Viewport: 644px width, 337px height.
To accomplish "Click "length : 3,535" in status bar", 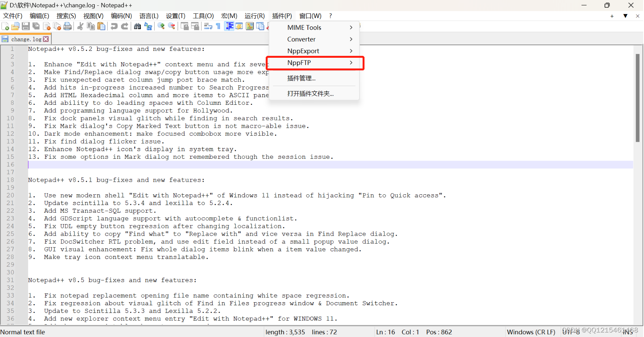I will tap(285, 332).
